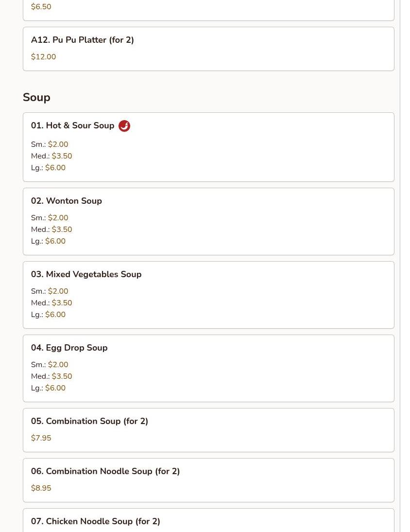Click the Soup section heading
The width and height of the screenshot is (410, 532).
pyautogui.click(x=36, y=97)
